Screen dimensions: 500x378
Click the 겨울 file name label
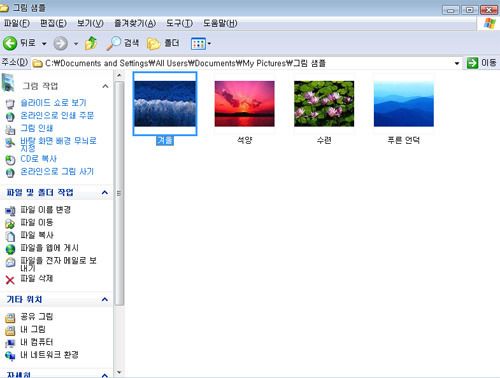(x=165, y=140)
